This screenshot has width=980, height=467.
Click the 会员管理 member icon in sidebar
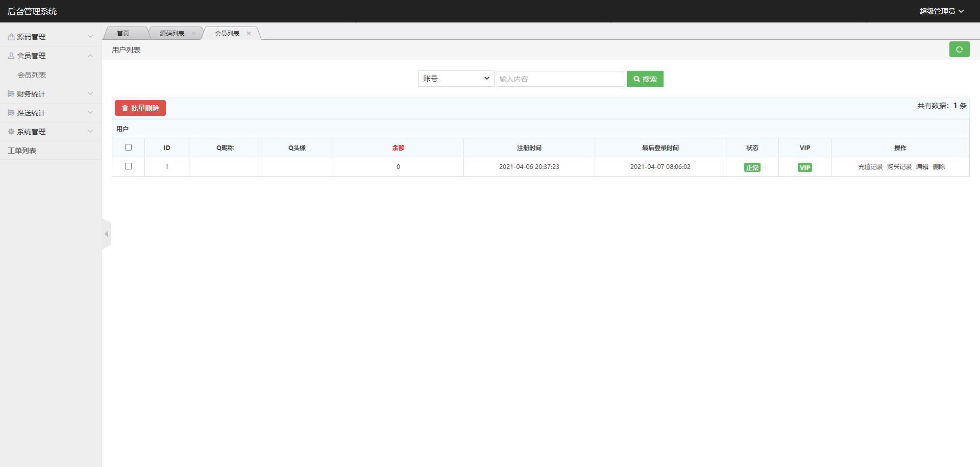(x=11, y=55)
